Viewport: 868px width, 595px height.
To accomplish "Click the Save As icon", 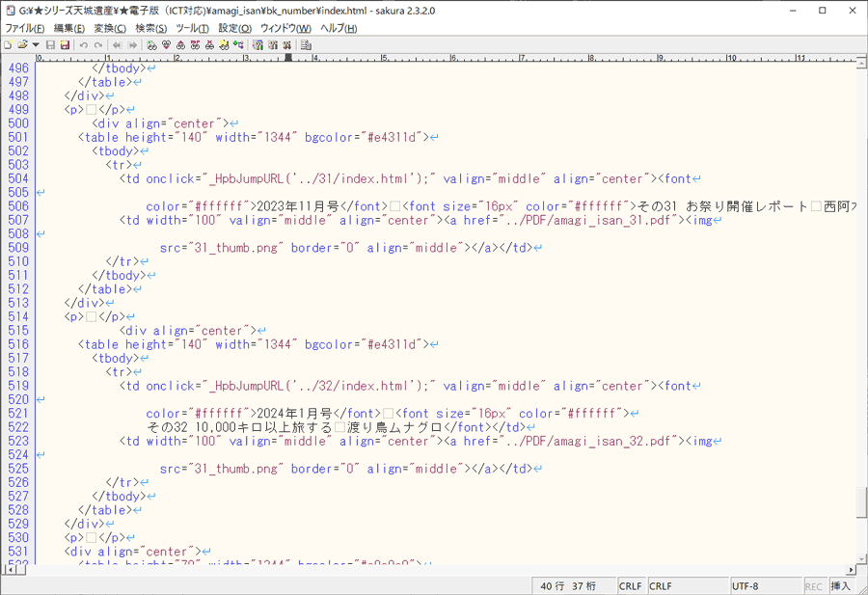I will click(64, 44).
